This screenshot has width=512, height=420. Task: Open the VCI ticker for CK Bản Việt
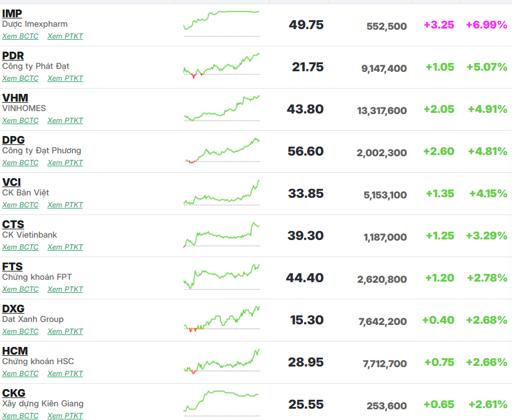(11, 182)
